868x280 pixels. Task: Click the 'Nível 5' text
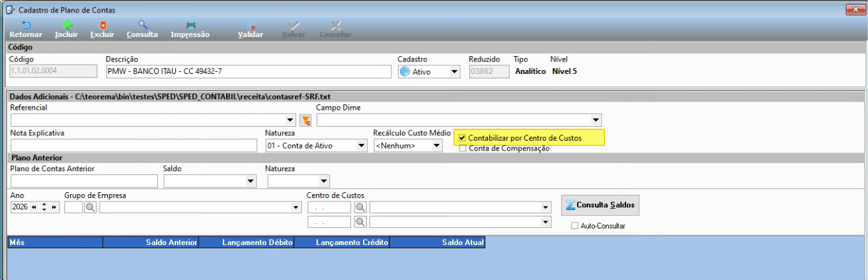tap(565, 71)
